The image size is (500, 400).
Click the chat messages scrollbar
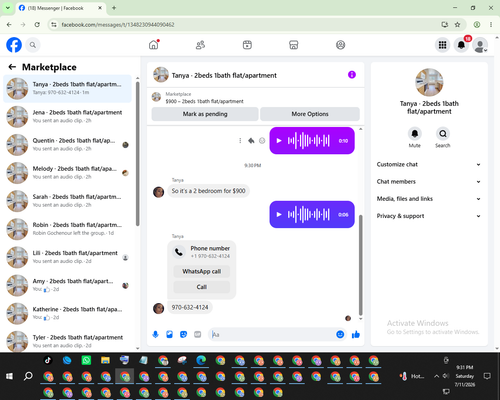(x=360, y=265)
